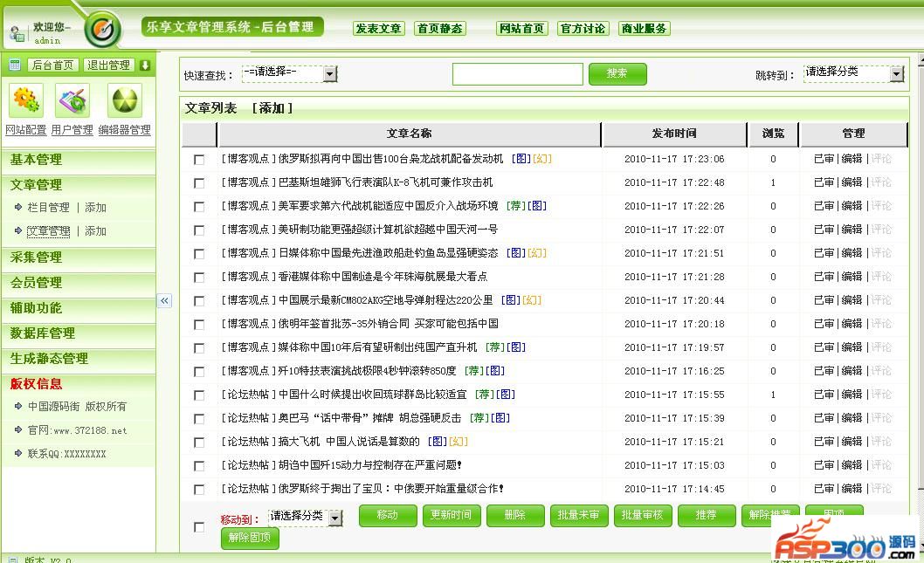Collapse the sidebar with the « arrow
924x563 pixels.
click(x=164, y=301)
